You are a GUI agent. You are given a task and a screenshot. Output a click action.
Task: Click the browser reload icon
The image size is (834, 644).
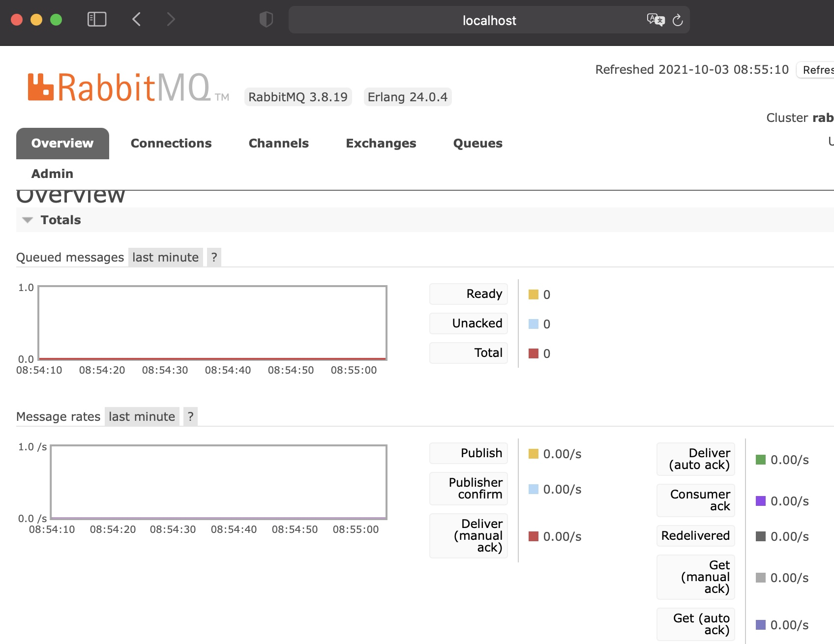(678, 20)
